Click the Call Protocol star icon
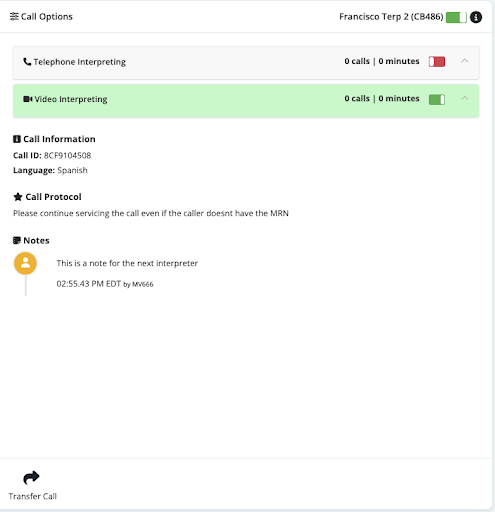The height and width of the screenshot is (512, 495). pyautogui.click(x=18, y=197)
